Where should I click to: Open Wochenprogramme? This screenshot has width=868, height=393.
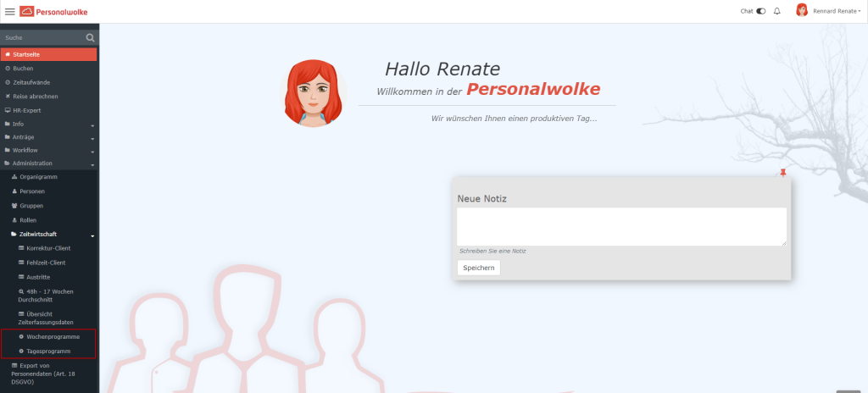pyautogui.click(x=53, y=336)
